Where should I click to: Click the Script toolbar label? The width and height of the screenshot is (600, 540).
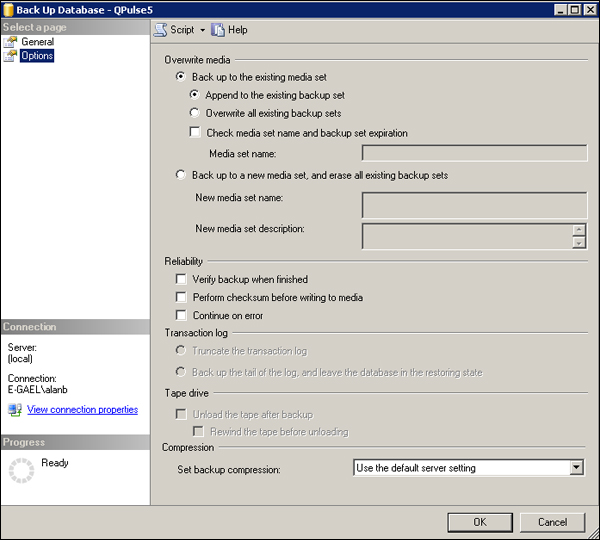click(182, 30)
